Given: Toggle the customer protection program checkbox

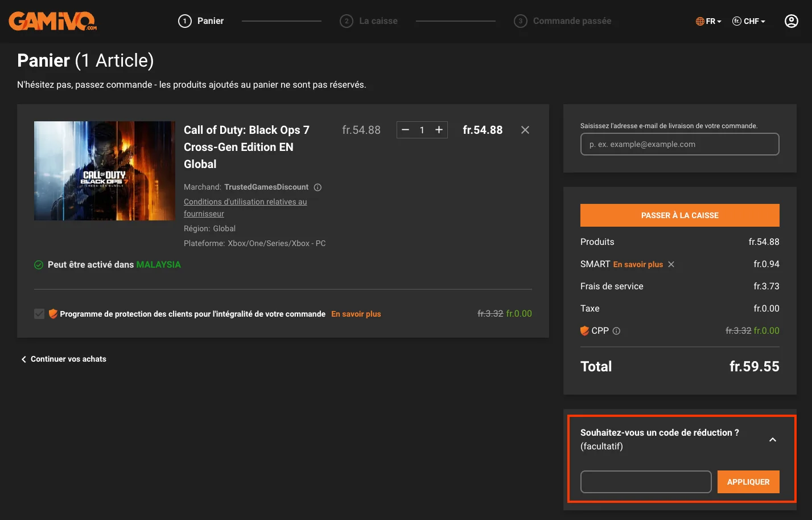Looking at the screenshot, I should (39, 313).
